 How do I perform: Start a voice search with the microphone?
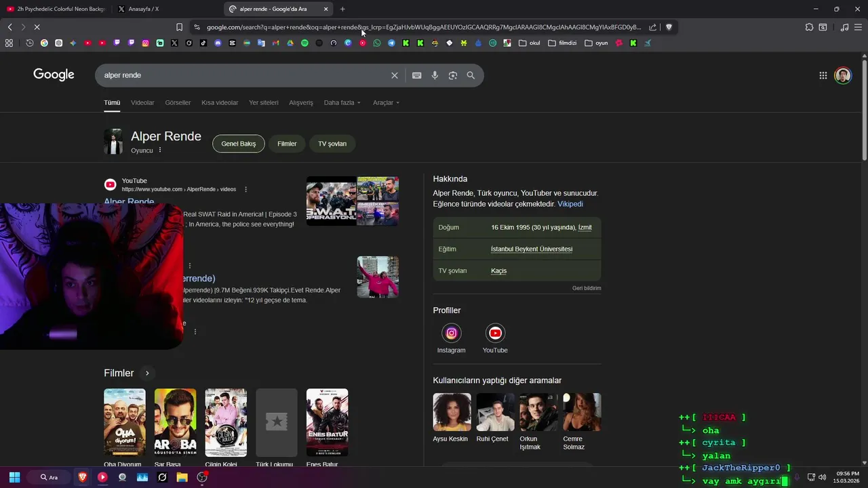coord(435,75)
